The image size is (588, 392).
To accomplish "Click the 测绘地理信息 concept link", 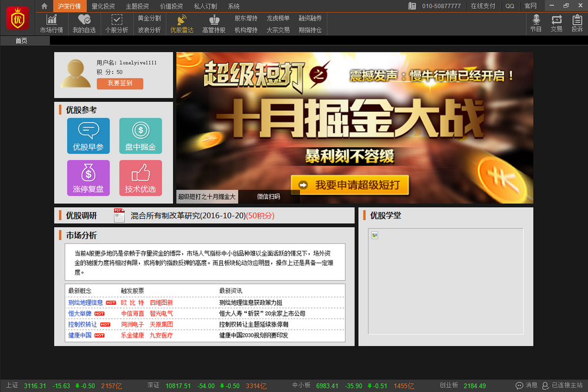I will (x=85, y=303).
